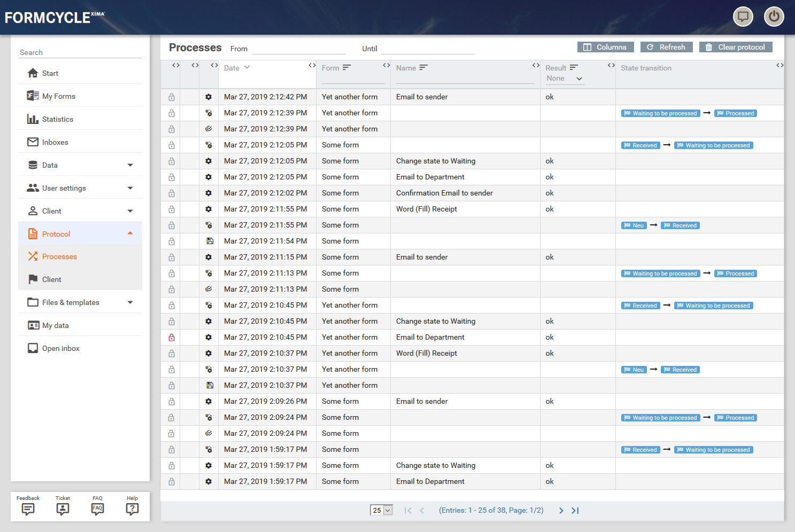Image resolution: width=795 pixels, height=532 pixels.
Task: Open the rows per page dropdown
Action: pyautogui.click(x=382, y=510)
